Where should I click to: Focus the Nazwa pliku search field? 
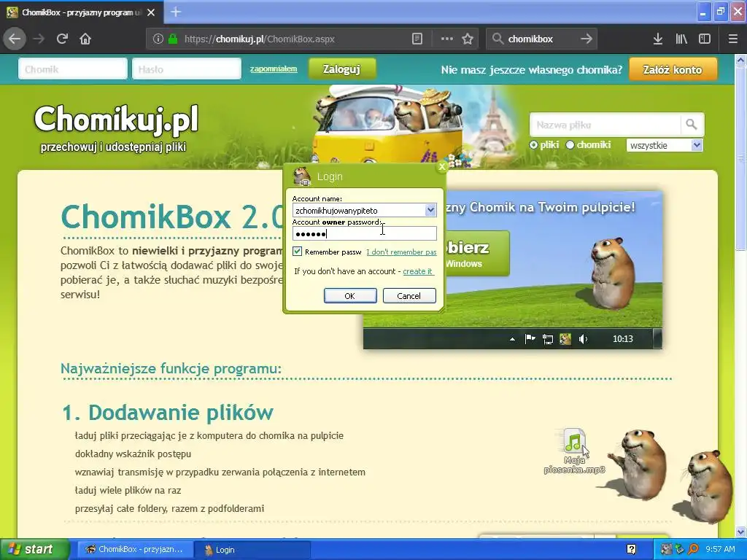click(605, 125)
